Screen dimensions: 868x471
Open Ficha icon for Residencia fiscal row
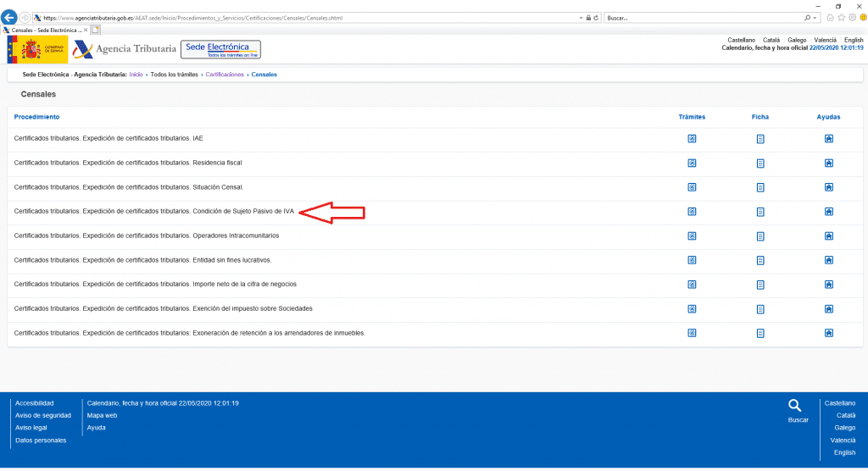760,163
